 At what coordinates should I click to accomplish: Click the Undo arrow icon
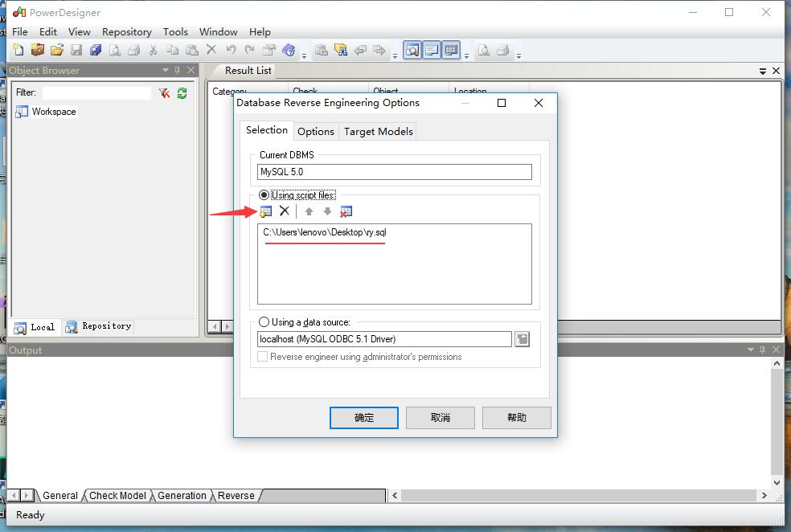231,49
